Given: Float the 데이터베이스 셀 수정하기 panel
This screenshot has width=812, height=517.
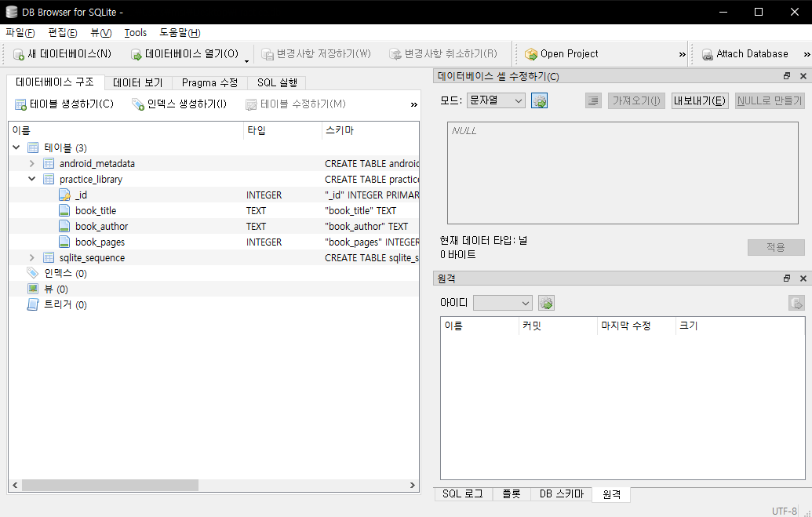Looking at the screenshot, I should click(787, 76).
